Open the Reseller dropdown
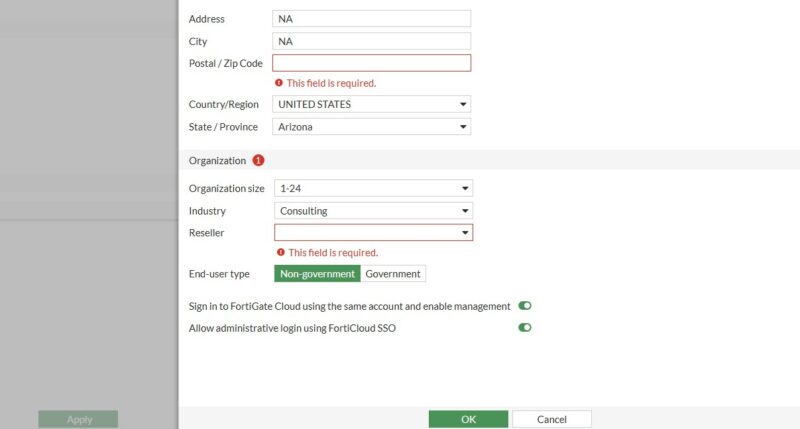Image resolution: width=800 pixels, height=429 pixels. coord(373,233)
